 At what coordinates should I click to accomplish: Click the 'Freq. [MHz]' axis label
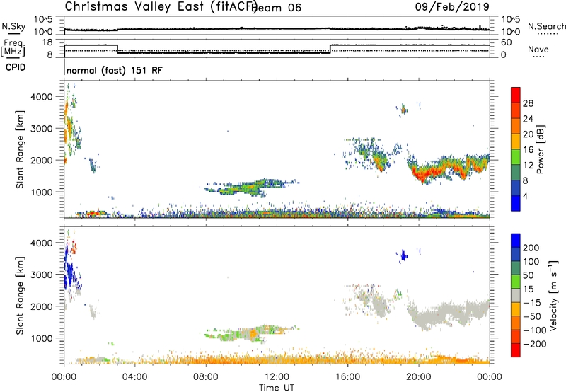pyautogui.click(x=13, y=48)
